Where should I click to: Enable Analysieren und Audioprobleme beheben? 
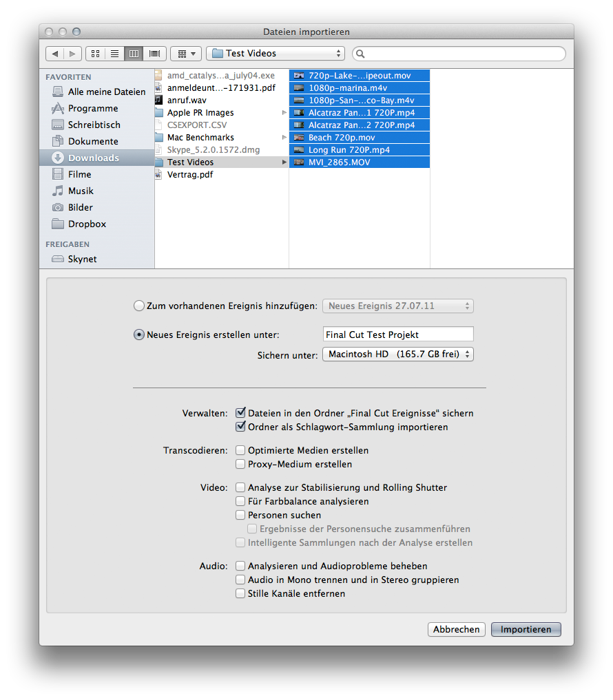point(240,566)
